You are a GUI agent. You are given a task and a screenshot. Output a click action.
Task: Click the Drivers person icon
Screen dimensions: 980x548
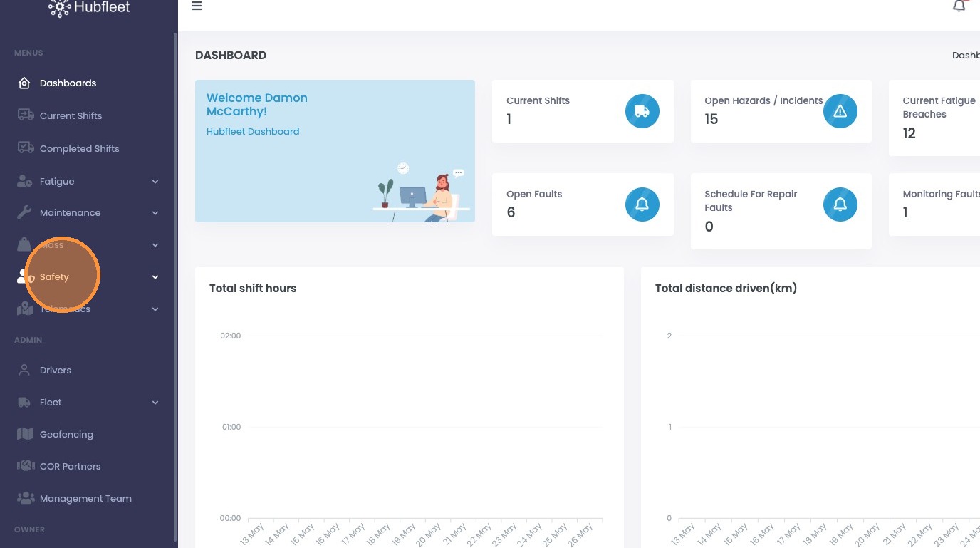[x=24, y=371]
